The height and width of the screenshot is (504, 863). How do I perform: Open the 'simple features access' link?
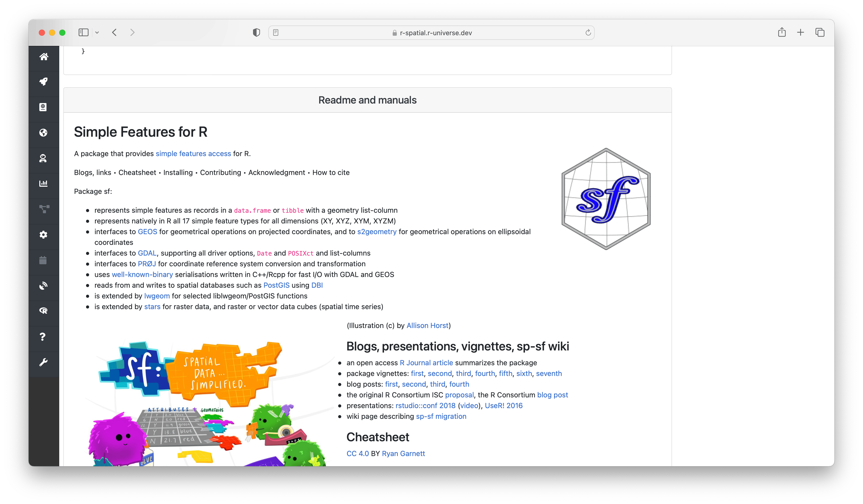click(x=193, y=154)
